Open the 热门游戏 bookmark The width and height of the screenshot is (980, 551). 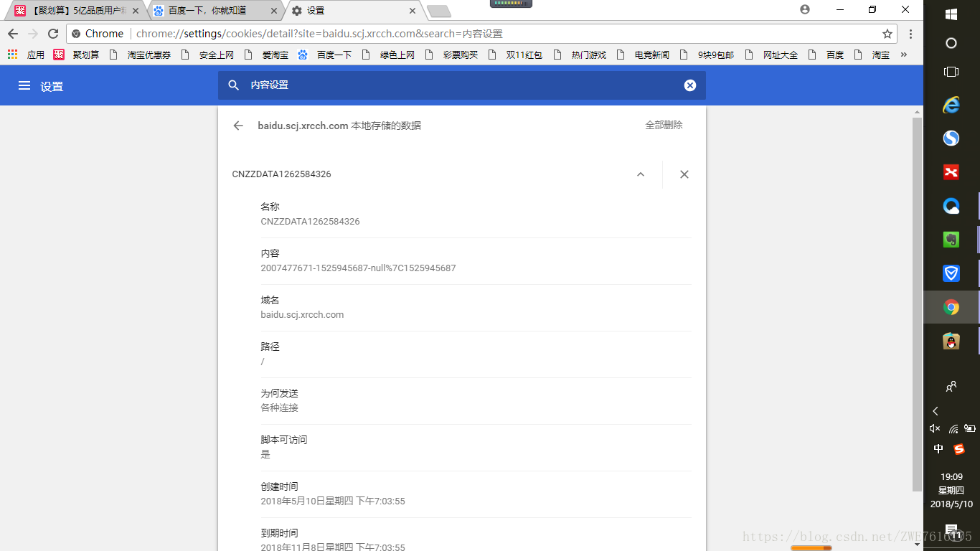tap(580, 55)
